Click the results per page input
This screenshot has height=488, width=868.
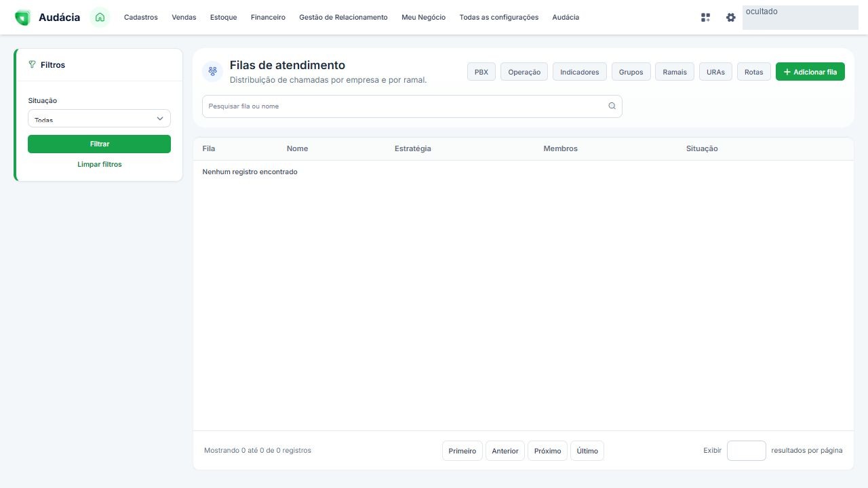747,451
